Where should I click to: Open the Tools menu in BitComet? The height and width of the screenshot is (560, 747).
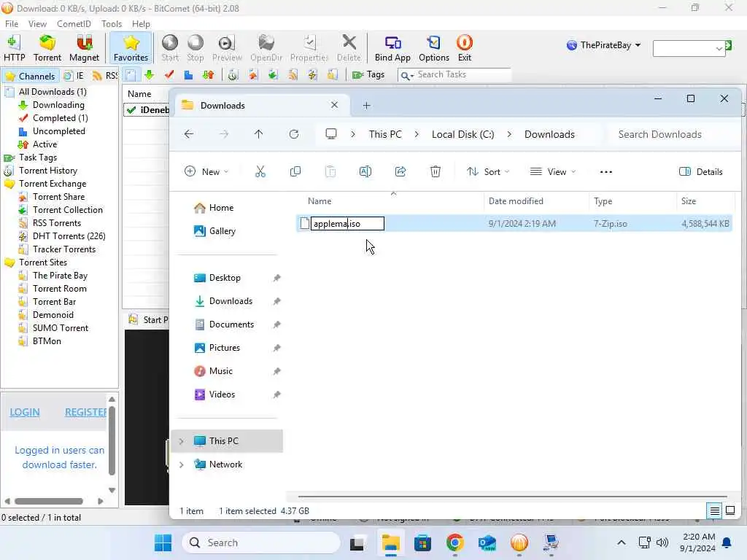112,24
